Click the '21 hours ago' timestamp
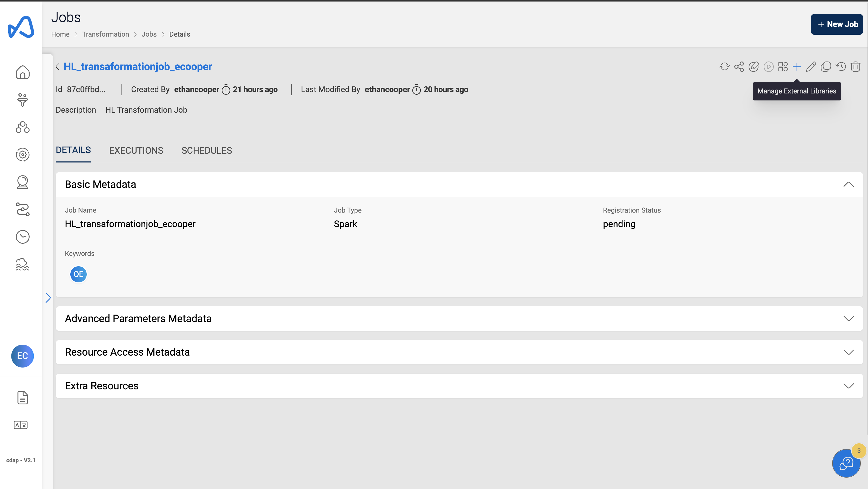The height and width of the screenshot is (489, 868). [x=255, y=90]
